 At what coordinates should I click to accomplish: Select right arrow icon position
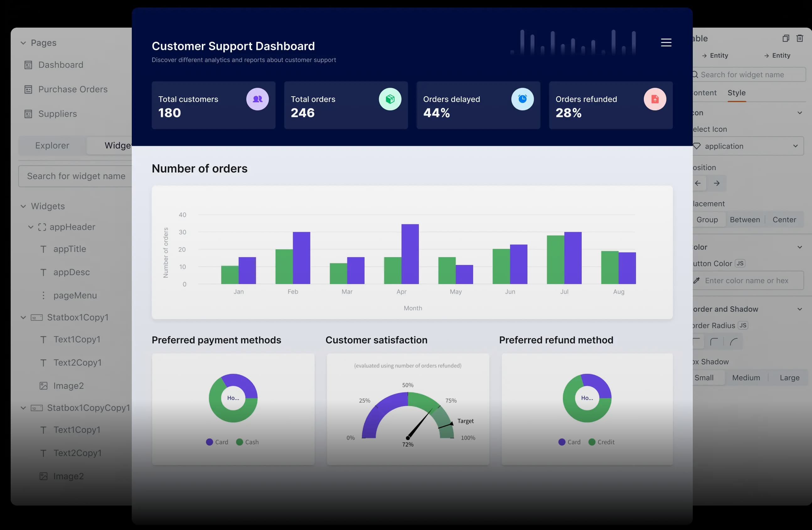coord(717,183)
